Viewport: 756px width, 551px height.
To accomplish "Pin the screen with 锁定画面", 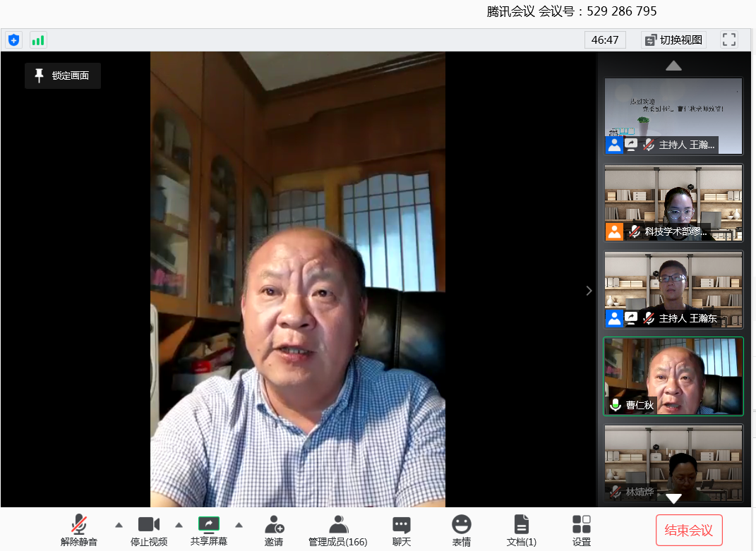I will pyautogui.click(x=63, y=75).
